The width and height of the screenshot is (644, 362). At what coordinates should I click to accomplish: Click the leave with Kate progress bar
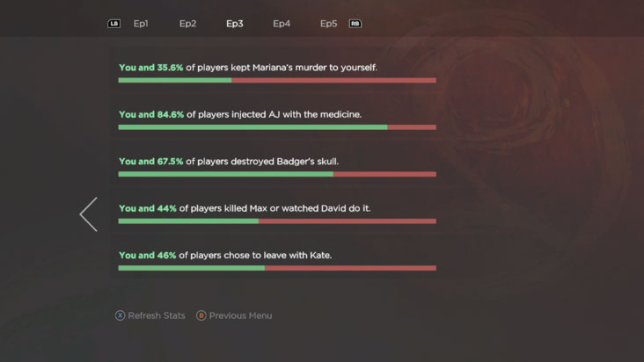(277, 268)
